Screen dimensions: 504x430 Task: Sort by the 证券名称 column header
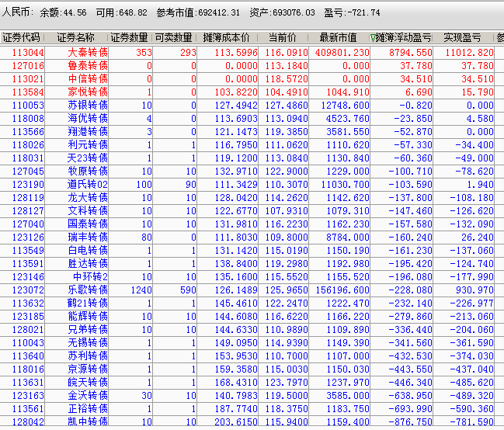pyautogui.click(x=76, y=37)
